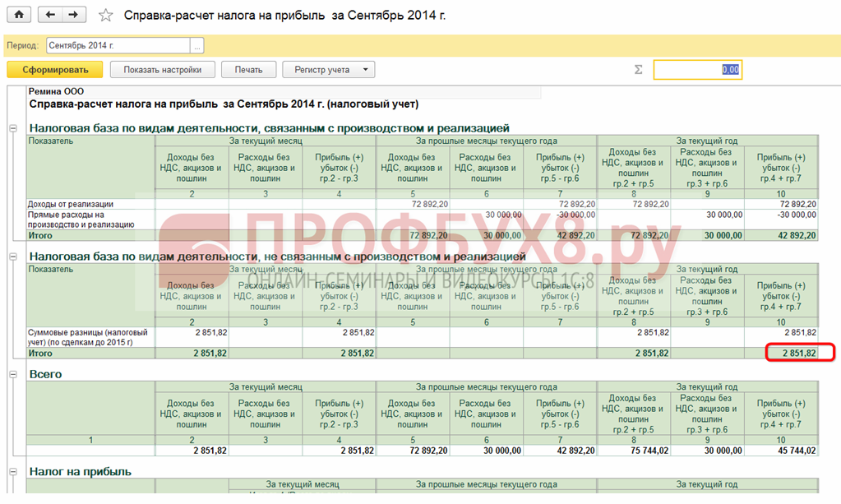
Task: Collapse the Всего section
Action: pyautogui.click(x=13, y=374)
